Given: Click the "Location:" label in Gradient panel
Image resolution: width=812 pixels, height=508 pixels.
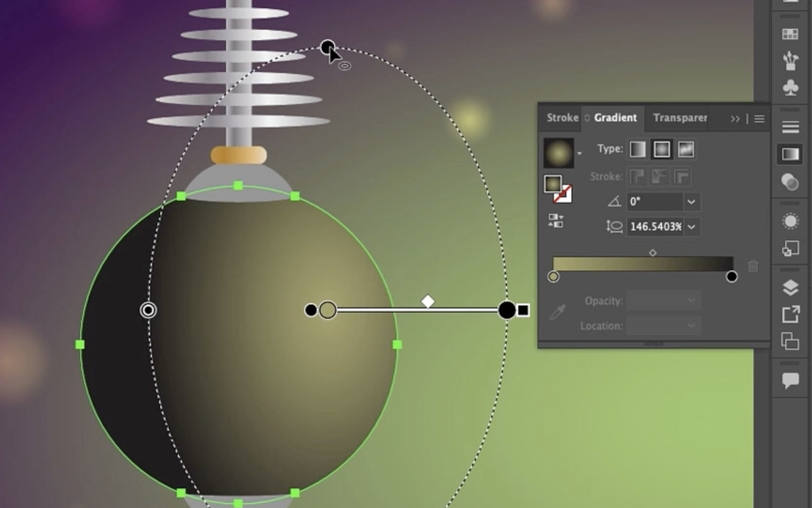Looking at the screenshot, I should pyautogui.click(x=601, y=326).
